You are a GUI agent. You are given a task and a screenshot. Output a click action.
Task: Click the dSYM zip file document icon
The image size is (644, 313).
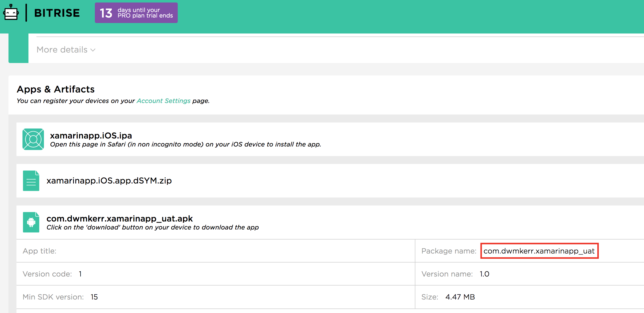tap(31, 181)
